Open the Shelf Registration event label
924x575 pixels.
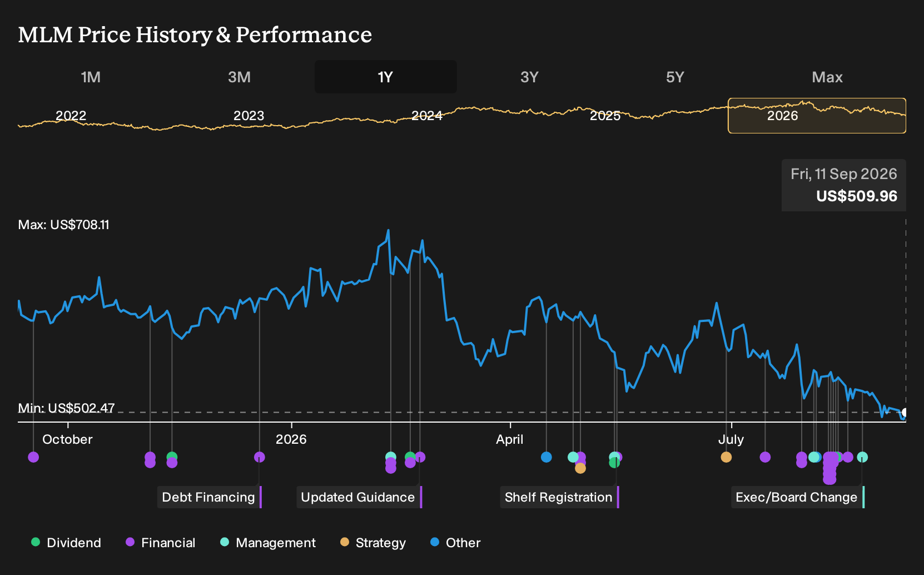pyautogui.click(x=559, y=497)
